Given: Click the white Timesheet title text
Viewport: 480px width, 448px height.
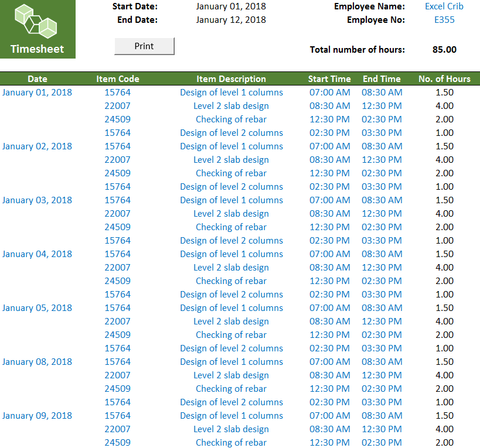Looking at the screenshot, I should (38, 49).
